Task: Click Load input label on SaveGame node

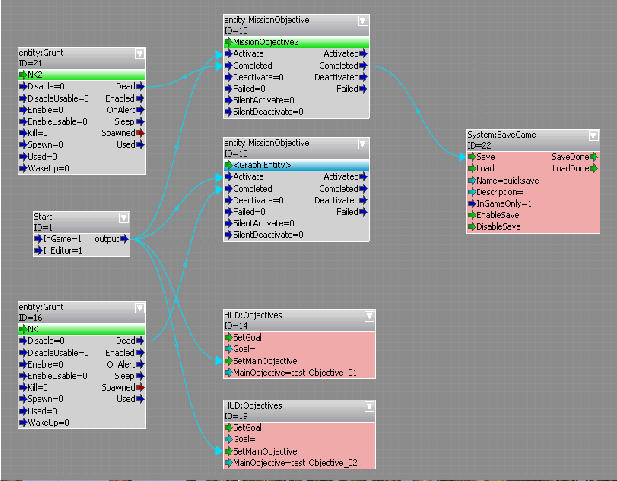Action: click(x=485, y=168)
